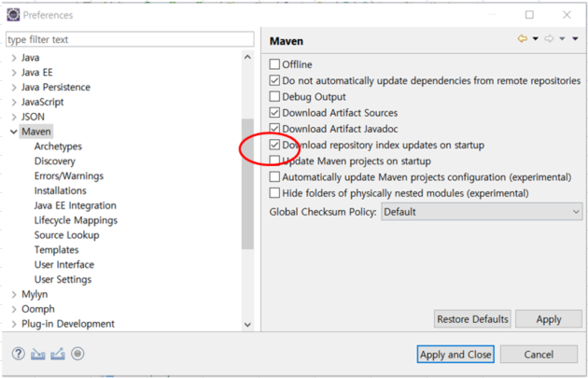Click the forward navigation arrow icon
588x378 pixels.
[549, 38]
